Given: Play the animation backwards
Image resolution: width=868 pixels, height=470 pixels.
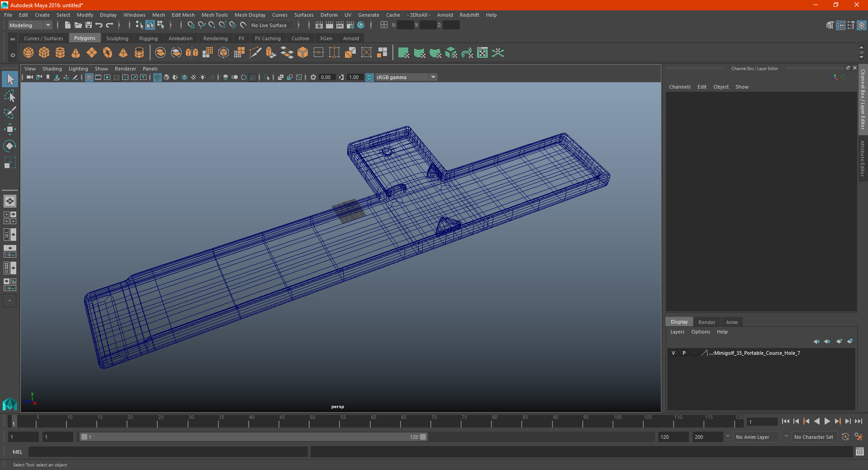Looking at the screenshot, I should point(816,421).
